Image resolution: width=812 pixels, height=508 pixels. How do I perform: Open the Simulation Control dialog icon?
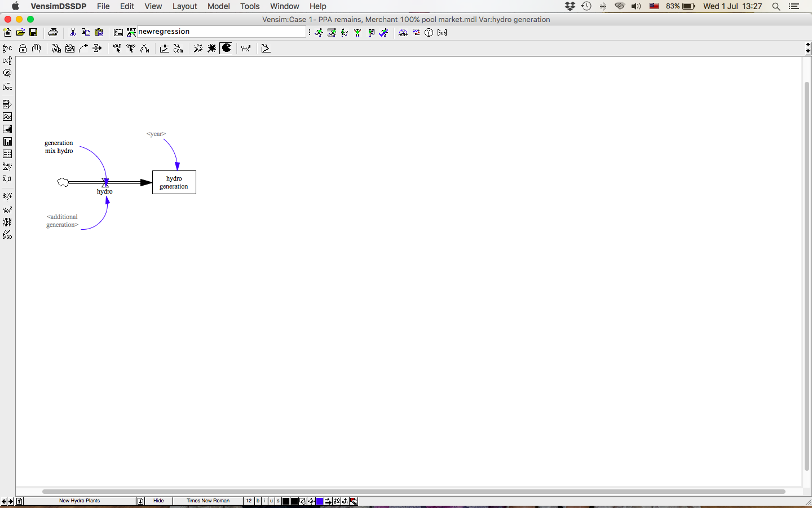118,33
